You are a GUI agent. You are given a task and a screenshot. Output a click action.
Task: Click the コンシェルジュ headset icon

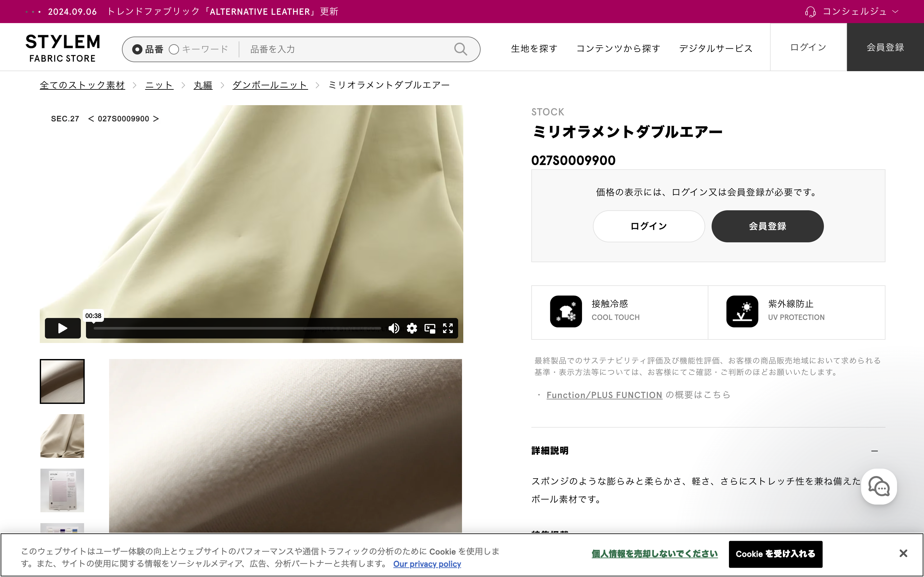811,12
